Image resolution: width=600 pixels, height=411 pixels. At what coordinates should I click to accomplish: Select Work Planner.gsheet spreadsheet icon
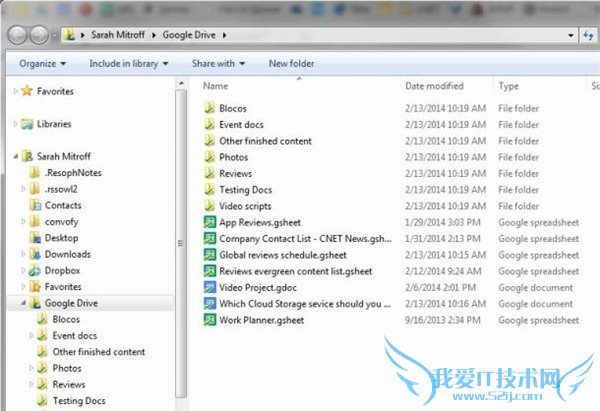[209, 320]
